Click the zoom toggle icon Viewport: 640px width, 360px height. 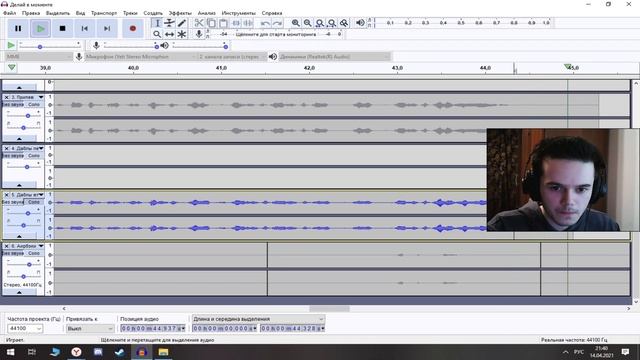tap(344, 23)
